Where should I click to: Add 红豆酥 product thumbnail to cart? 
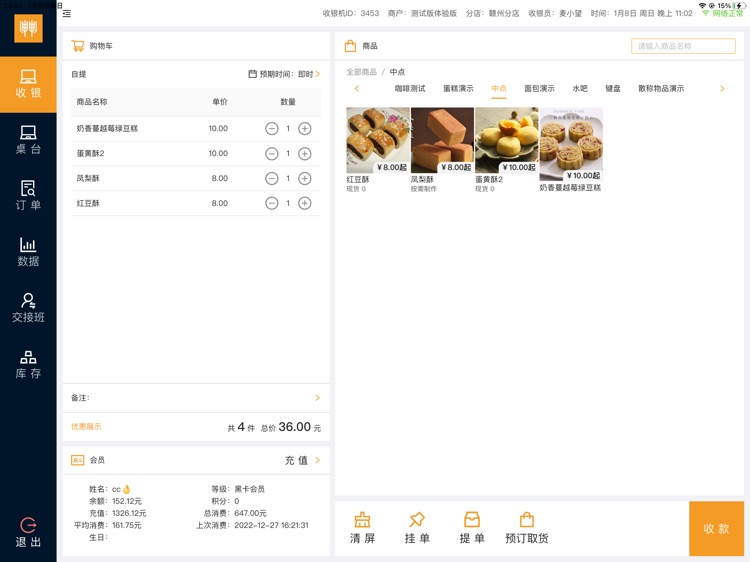point(378,140)
